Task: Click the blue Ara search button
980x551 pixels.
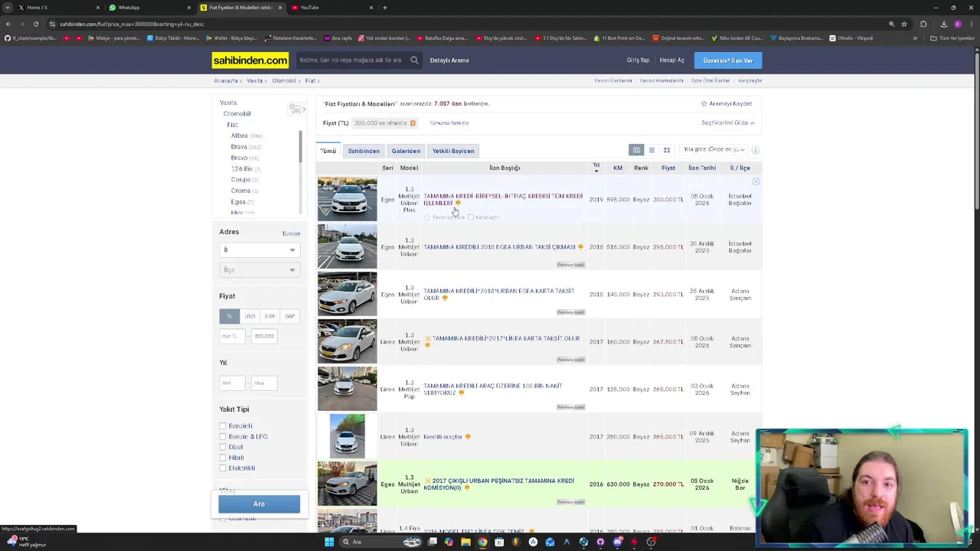Action: click(259, 504)
